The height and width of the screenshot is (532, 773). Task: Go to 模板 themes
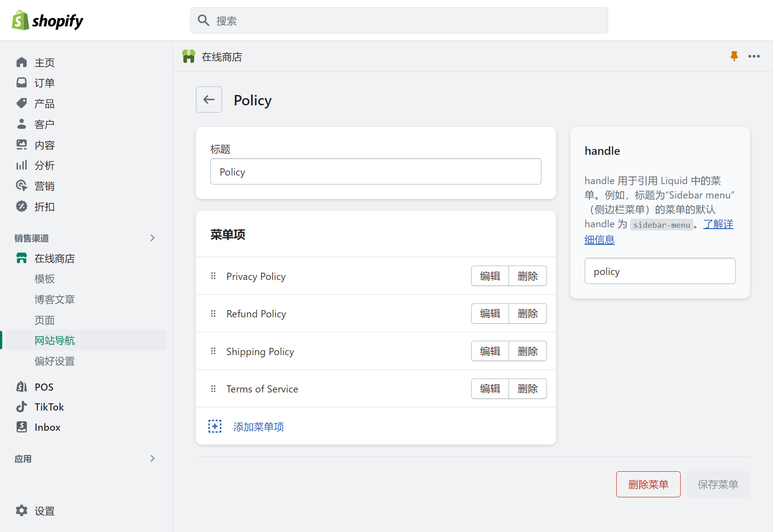click(45, 279)
